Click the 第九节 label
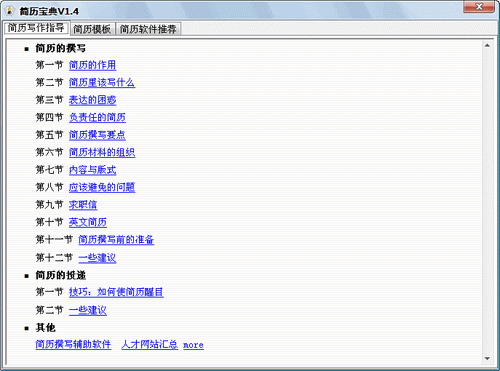The width and height of the screenshot is (500, 371). [x=49, y=205]
